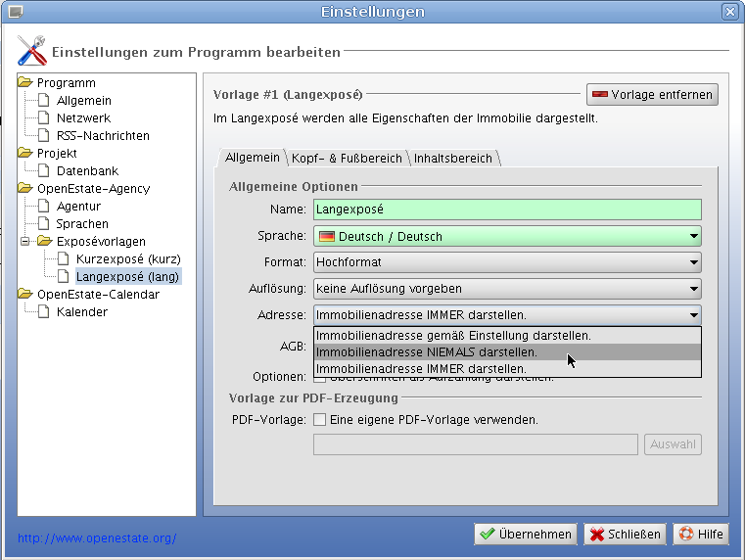Click the OpenEstate-Calendar folder icon
This screenshot has width=745, height=560.
(25, 294)
